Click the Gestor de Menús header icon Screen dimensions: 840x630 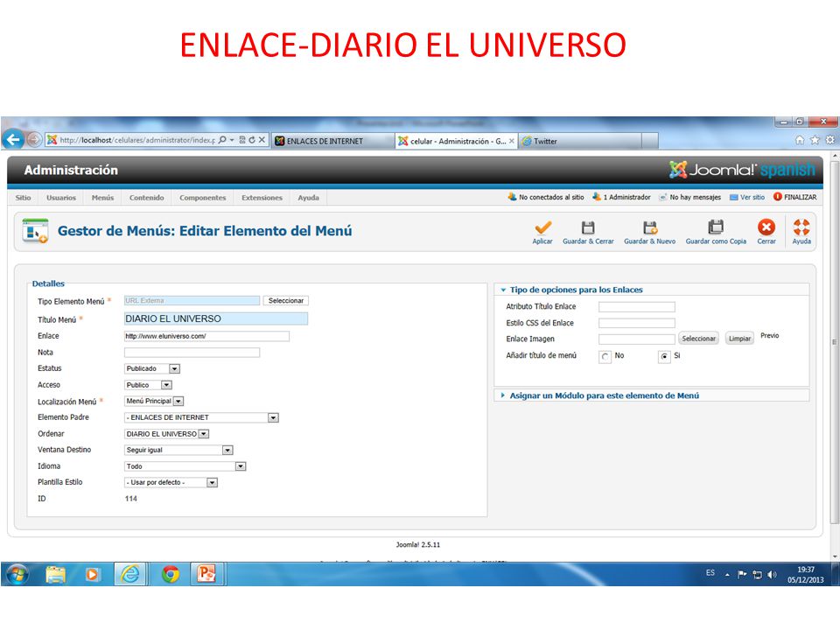35,231
